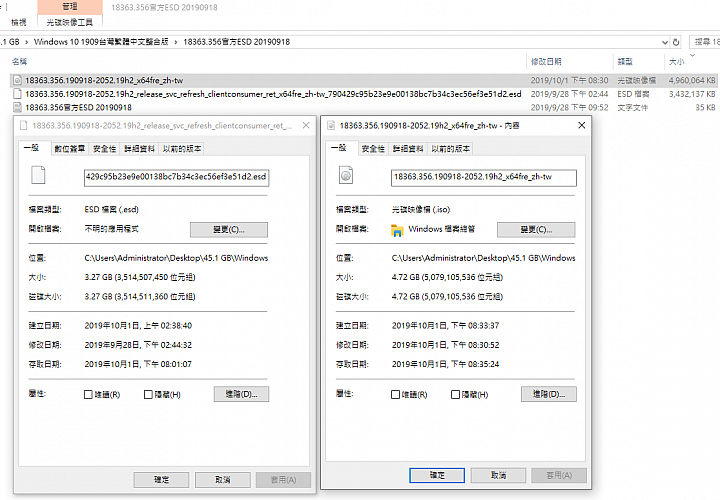
Task: Select the 18363.356 ISO disc image file icon
Action: [x=17, y=80]
